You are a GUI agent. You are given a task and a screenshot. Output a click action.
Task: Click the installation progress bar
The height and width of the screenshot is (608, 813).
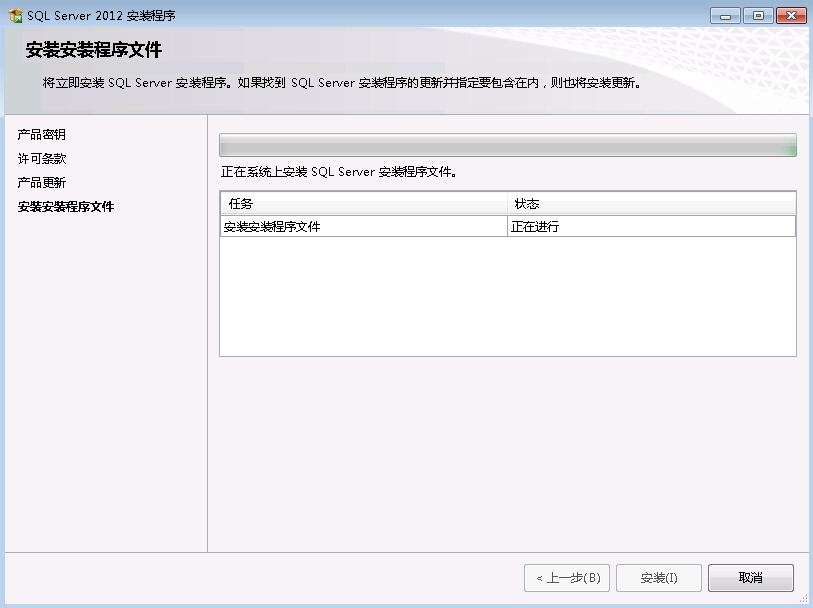[508, 145]
